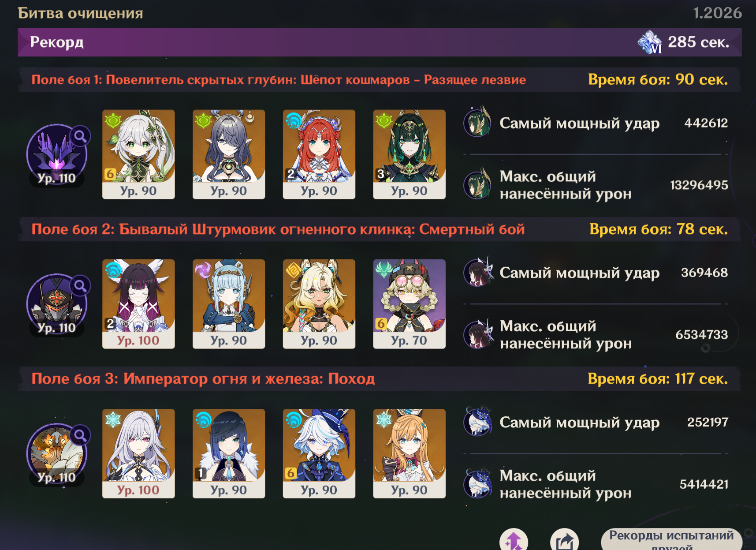Select the green-haired Dendro character, constellation 3
The width and height of the screenshot is (756, 550).
[x=409, y=154]
